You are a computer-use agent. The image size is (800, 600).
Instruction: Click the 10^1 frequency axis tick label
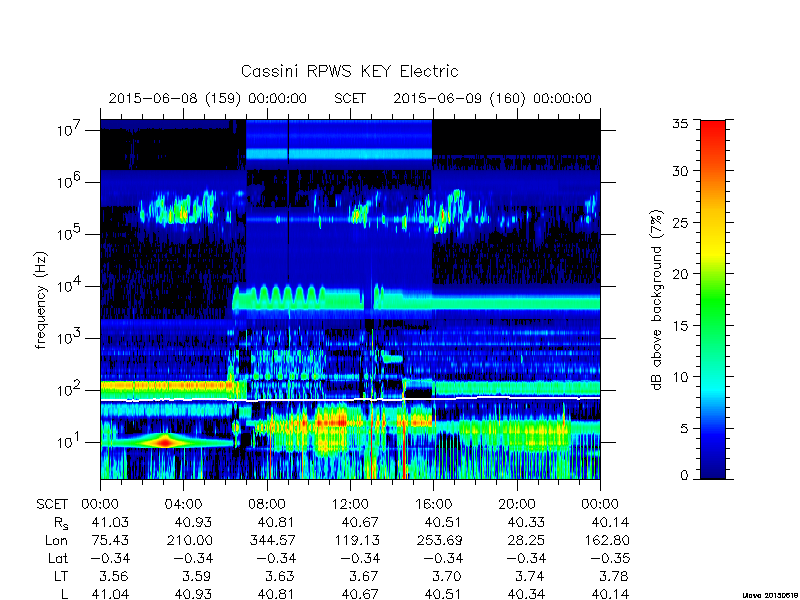pos(70,441)
